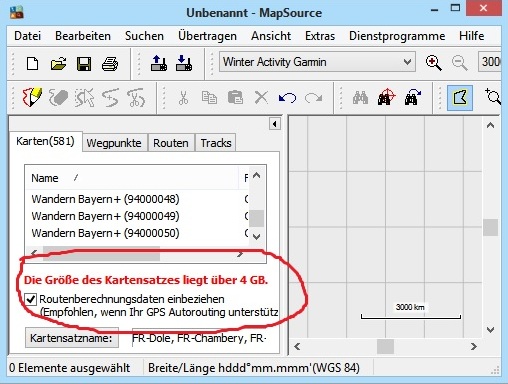508x384 pixels.
Task: Click the Undo arrow icon
Action: 287,98
